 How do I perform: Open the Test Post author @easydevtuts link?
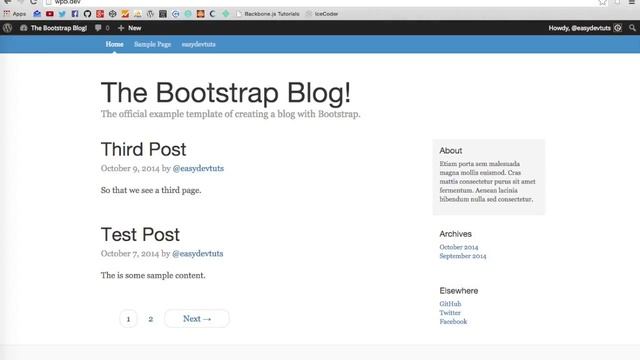[198, 253]
